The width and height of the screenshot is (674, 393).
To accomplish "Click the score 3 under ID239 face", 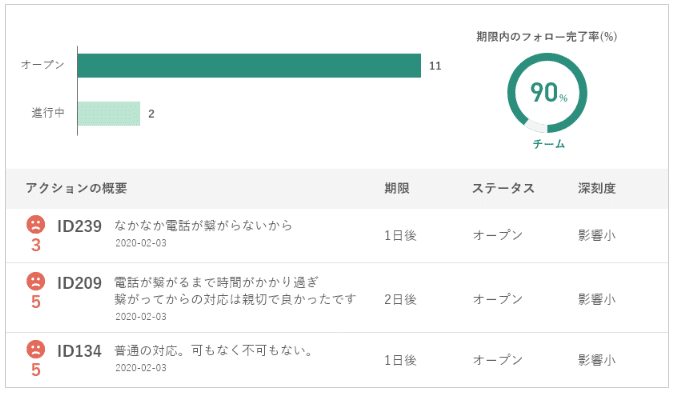I will click(36, 246).
